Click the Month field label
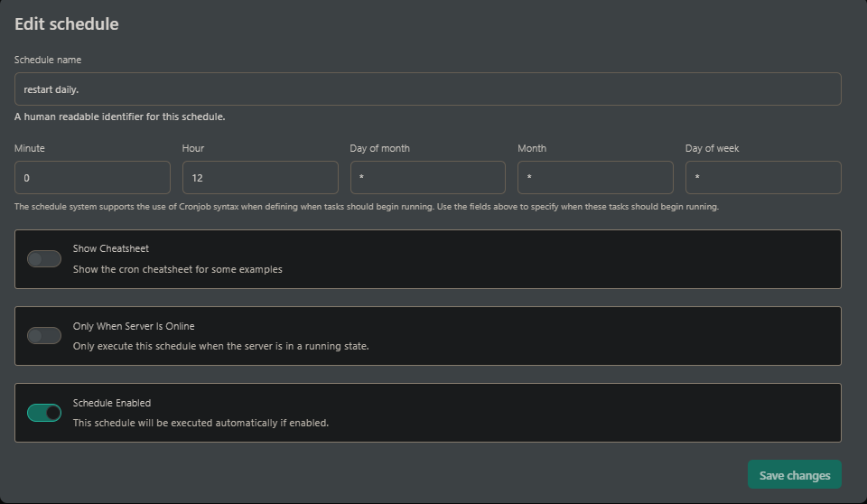867x504 pixels. click(x=532, y=148)
